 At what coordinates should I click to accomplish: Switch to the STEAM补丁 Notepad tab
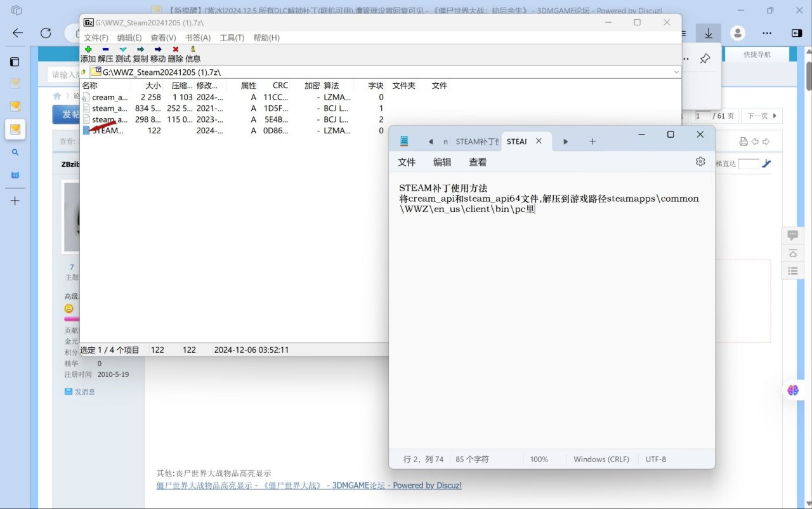[x=476, y=142]
